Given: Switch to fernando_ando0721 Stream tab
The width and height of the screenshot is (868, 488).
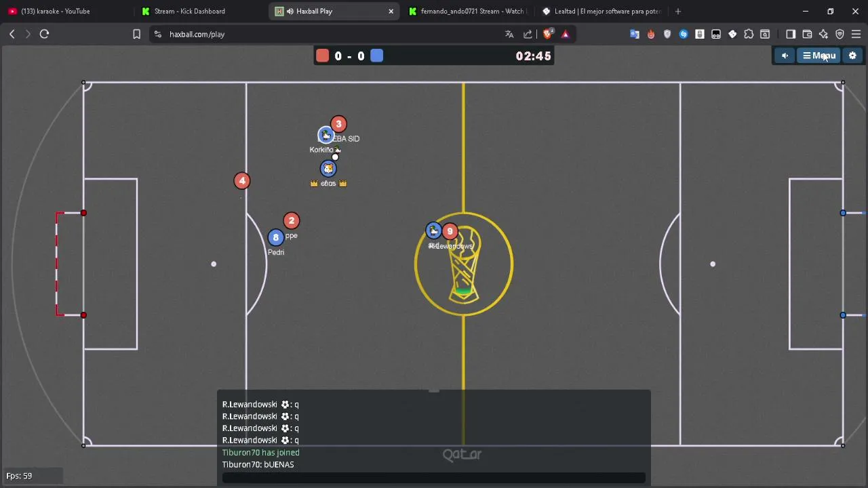Looking at the screenshot, I should pos(468,11).
